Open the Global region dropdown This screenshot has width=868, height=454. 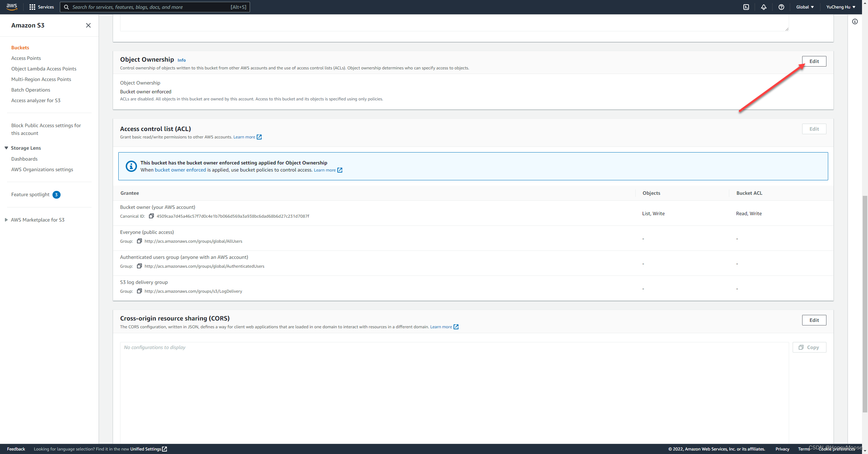pyautogui.click(x=805, y=7)
